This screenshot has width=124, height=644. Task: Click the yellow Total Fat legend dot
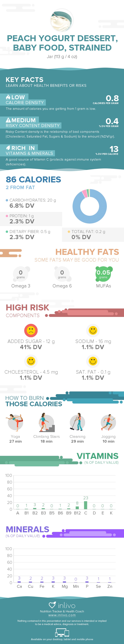[x=69, y=232]
